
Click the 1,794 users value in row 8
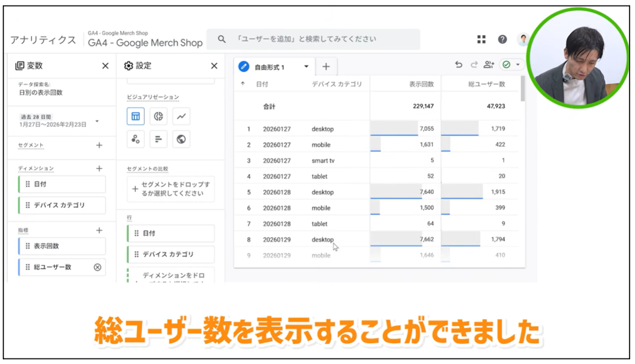coord(498,239)
